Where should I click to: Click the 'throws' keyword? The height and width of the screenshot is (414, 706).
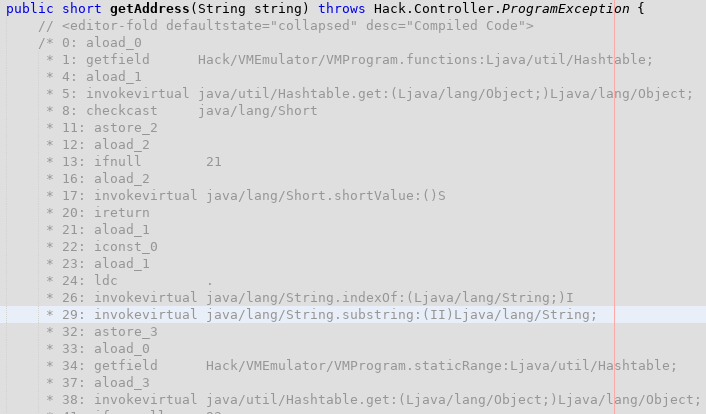[342, 9]
